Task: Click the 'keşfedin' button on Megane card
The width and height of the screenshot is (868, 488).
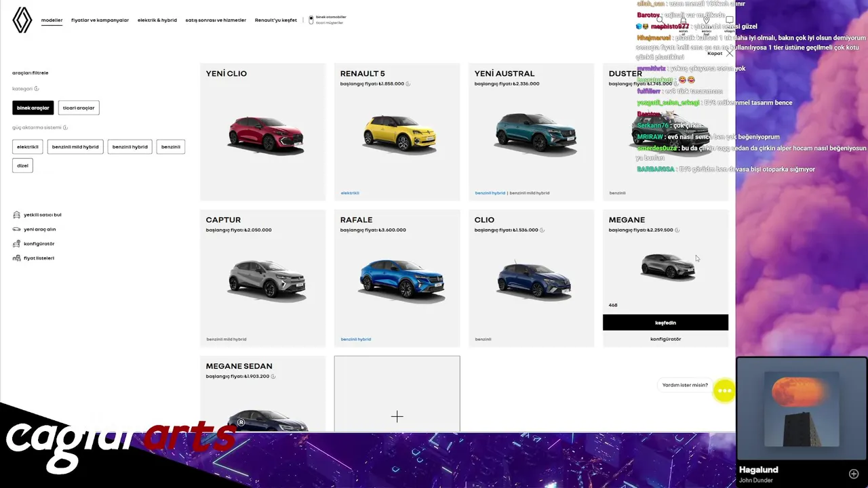Action: tap(665, 323)
